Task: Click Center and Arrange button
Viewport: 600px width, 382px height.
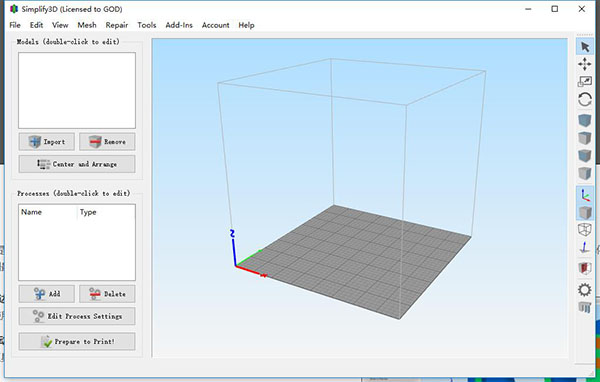Action: [77, 164]
